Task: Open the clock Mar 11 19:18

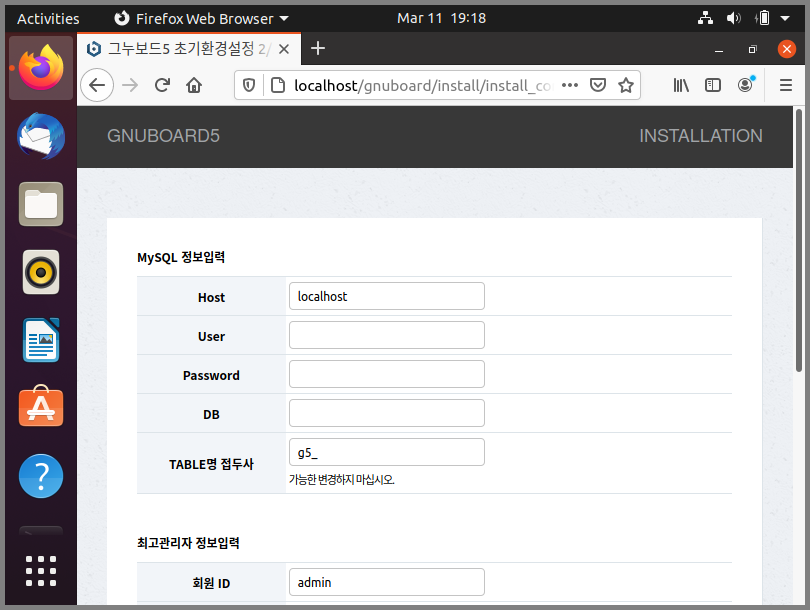Action: tap(441, 18)
